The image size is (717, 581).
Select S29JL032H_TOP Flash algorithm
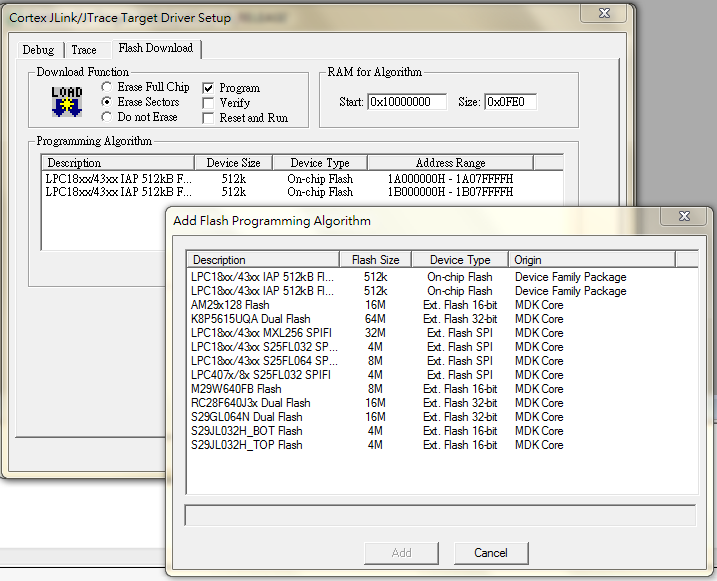[442, 445]
